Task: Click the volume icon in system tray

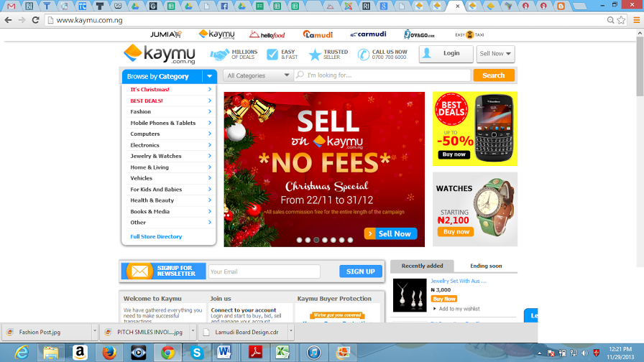Action: click(585, 353)
